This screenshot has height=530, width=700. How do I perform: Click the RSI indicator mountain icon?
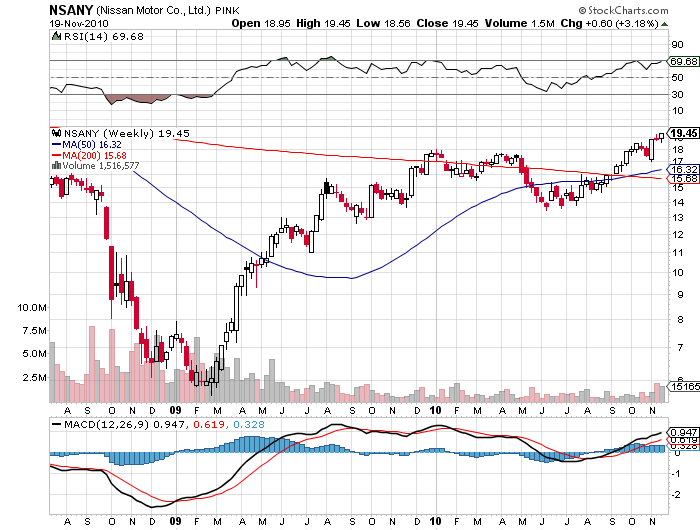pos(56,36)
